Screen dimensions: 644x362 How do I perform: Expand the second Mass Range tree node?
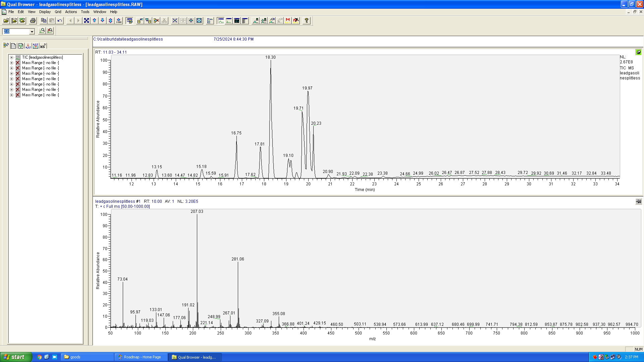click(x=11, y=68)
